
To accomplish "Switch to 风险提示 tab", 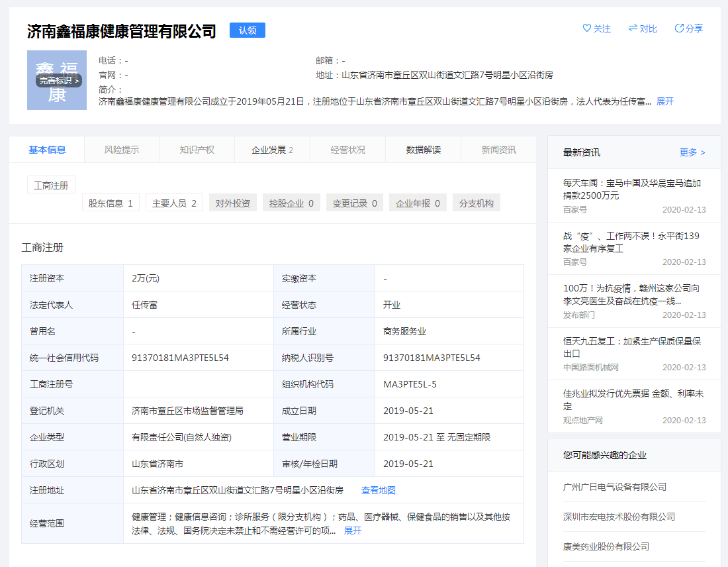I will (x=122, y=150).
